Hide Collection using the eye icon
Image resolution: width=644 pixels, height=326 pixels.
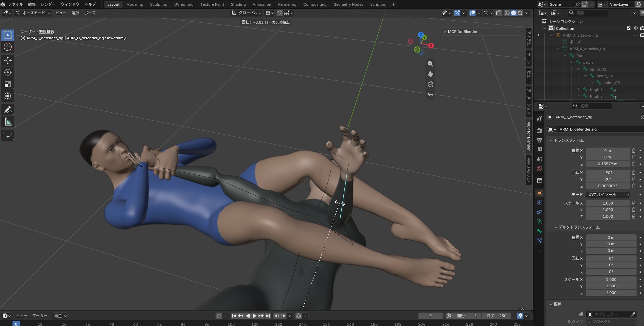(636, 28)
